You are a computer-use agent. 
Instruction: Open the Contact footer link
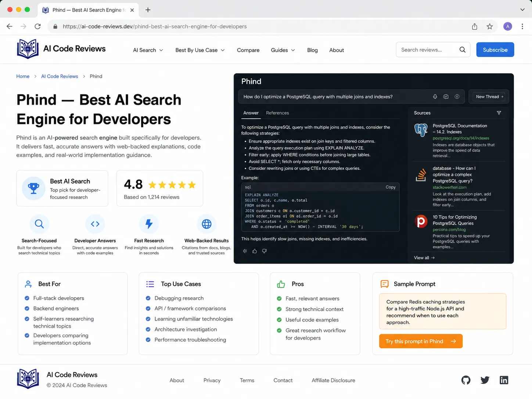283,380
